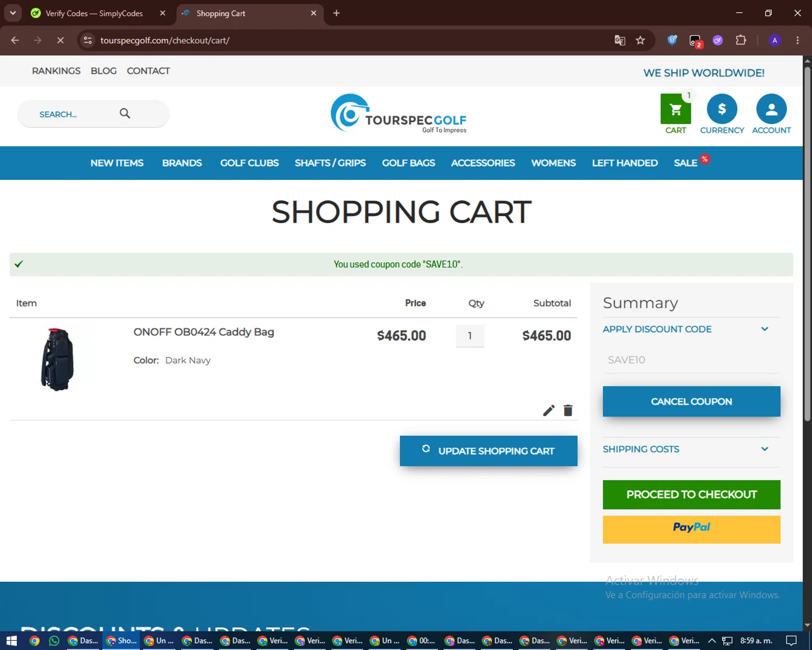Open the Account icon in header

(771, 109)
